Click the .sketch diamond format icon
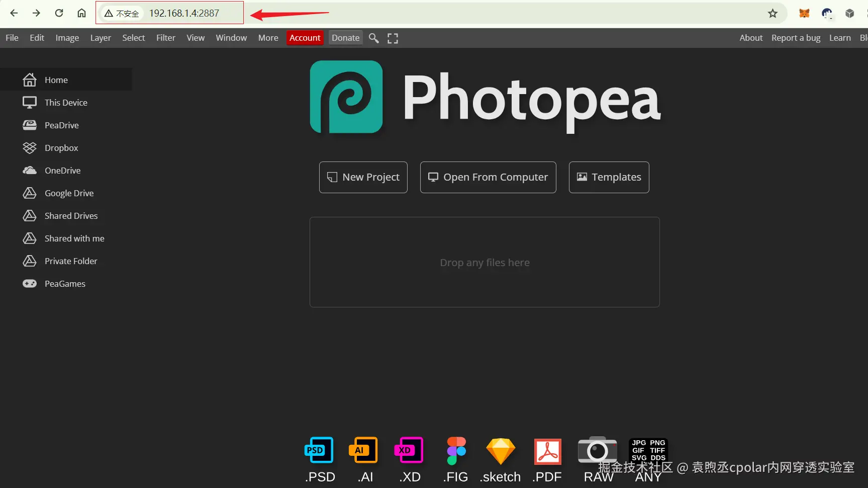Image resolution: width=868 pixels, height=488 pixels. pyautogui.click(x=501, y=451)
